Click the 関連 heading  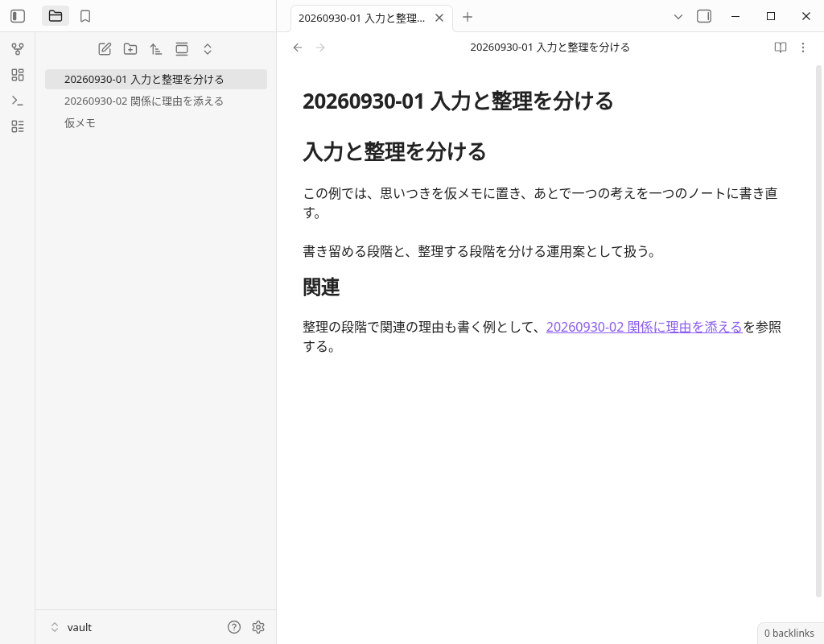(x=321, y=287)
